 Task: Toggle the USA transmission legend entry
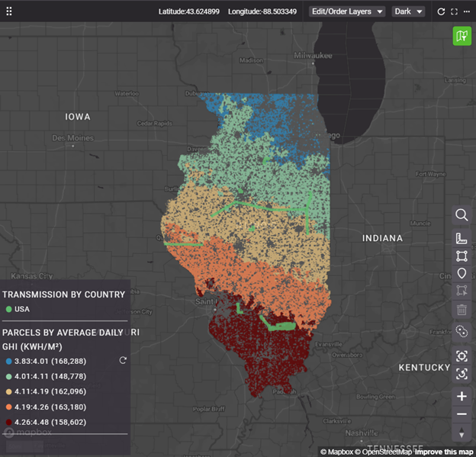pyautogui.click(x=21, y=309)
